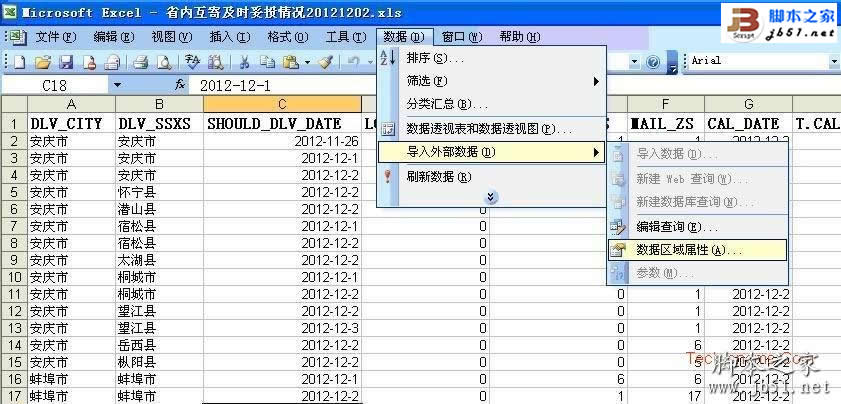Open the toolbar options handle beside Help
This screenshot has height=404, width=841.
click(673, 62)
